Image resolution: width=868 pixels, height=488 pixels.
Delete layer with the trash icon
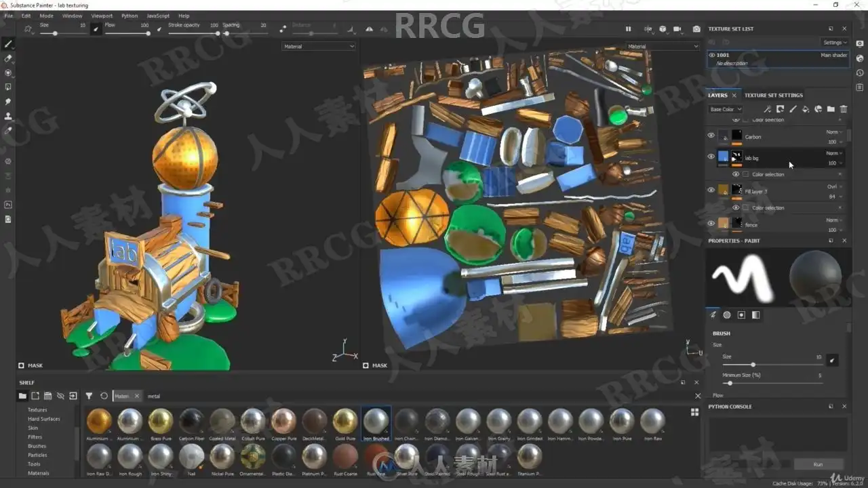point(844,109)
